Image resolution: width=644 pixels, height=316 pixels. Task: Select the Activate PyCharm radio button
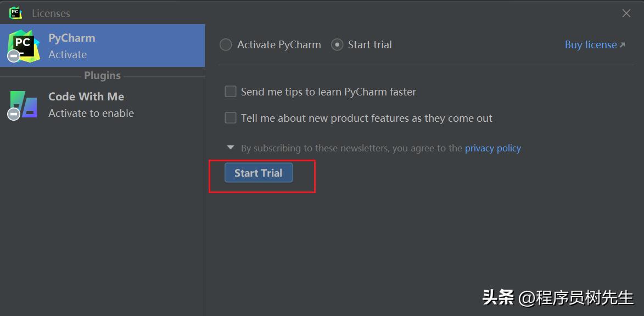coord(226,45)
